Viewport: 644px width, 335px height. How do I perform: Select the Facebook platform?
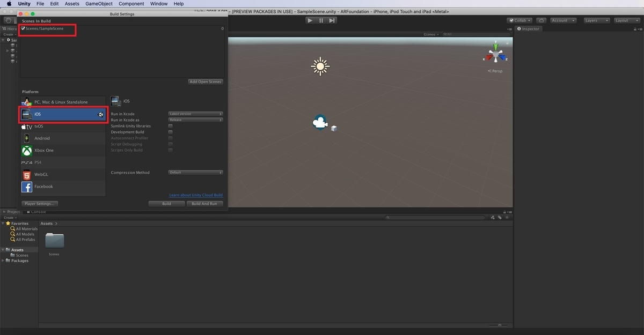(63, 187)
